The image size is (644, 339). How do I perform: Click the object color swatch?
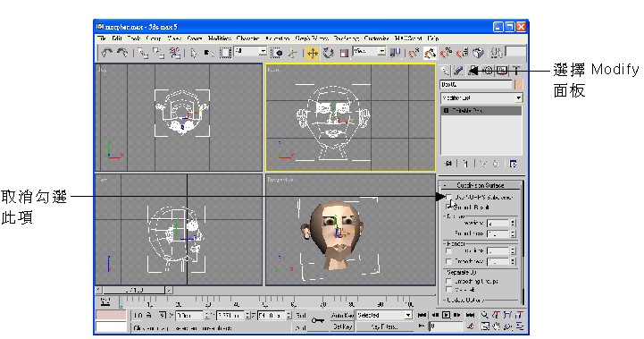(519, 85)
